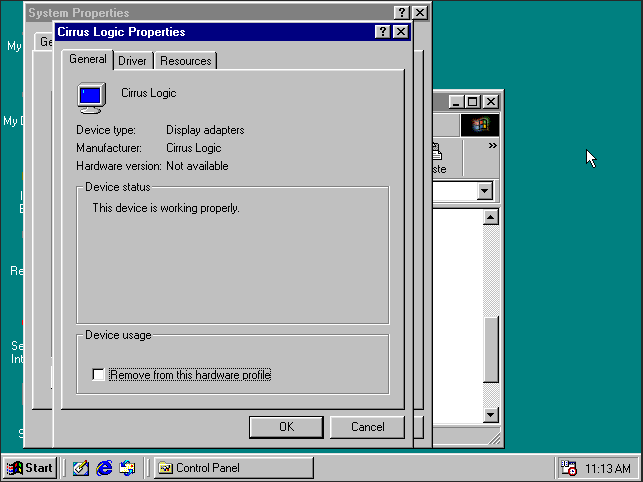Switch to the Resources tab
Image resolution: width=643 pixels, height=482 pixels.
[185, 61]
